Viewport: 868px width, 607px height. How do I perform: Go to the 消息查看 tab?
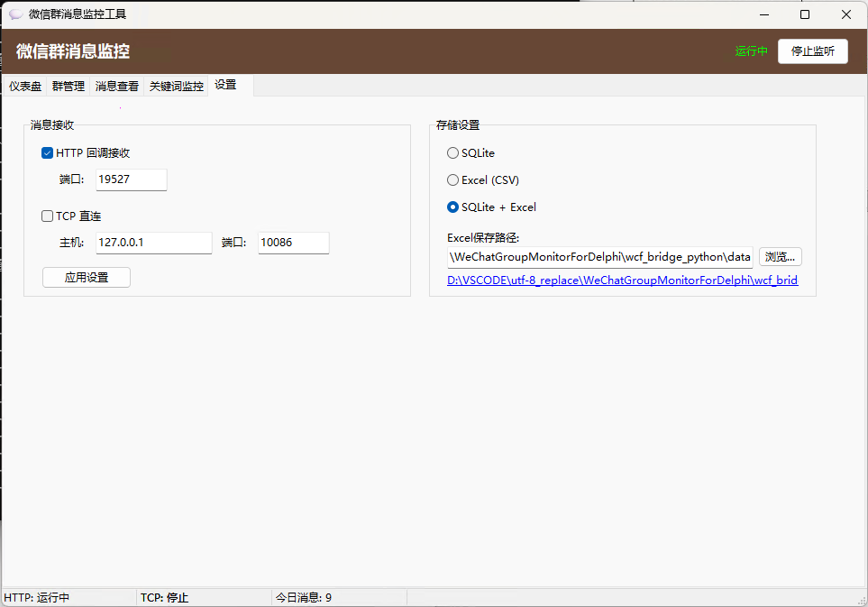117,87
